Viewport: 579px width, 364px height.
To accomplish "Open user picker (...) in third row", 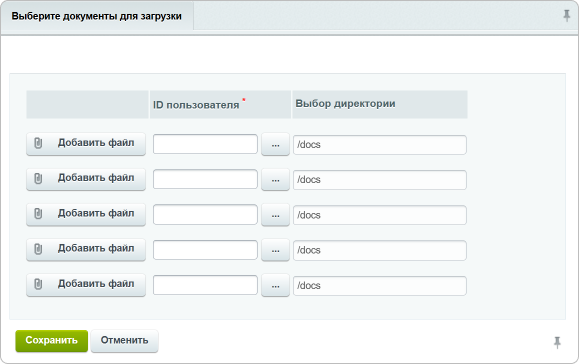I will 275,214.
